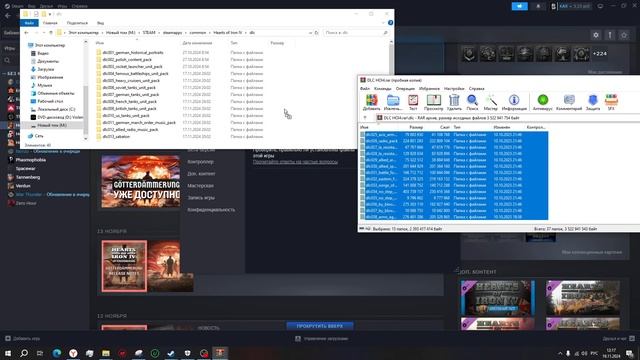The width and height of the screenshot is (640, 360).
Task: Click the Дата изменения column header in Explorer
Action: pos(197,43)
